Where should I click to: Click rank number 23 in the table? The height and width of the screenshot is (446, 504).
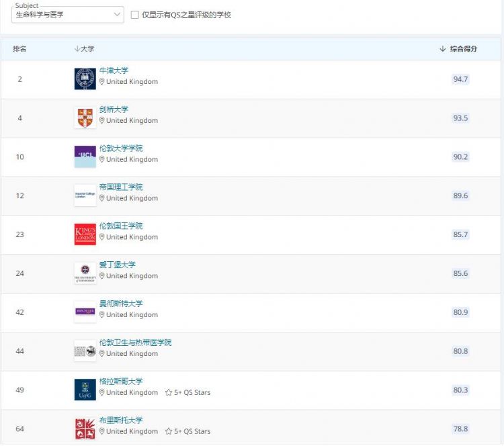(20, 234)
